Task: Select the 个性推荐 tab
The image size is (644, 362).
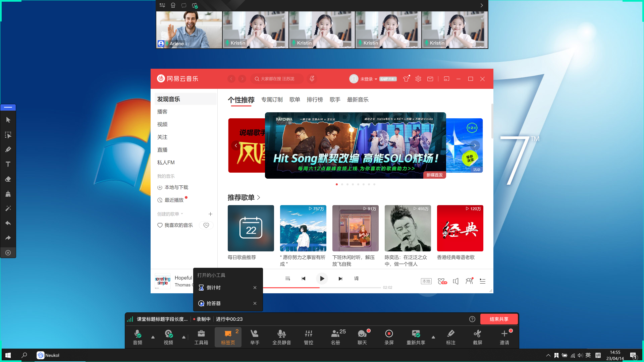Action: click(x=241, y=100)
